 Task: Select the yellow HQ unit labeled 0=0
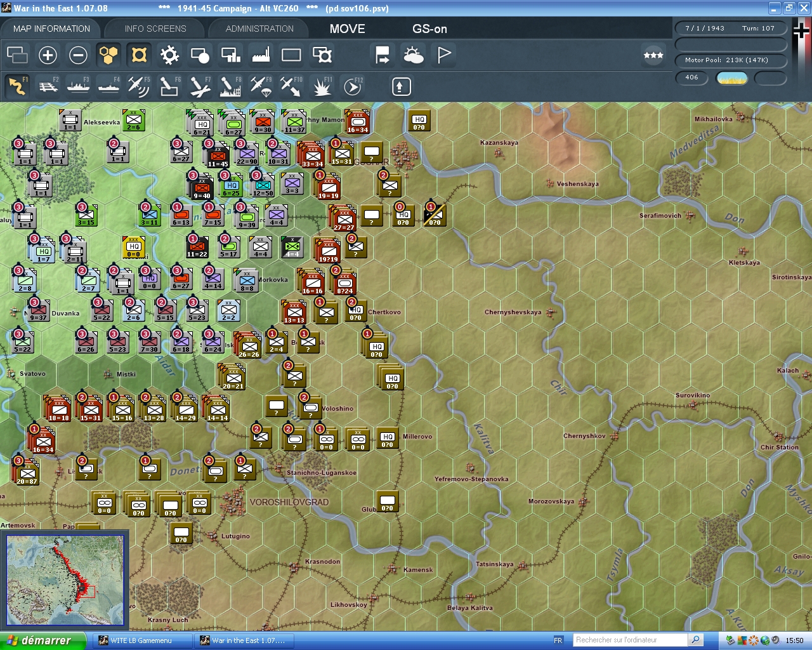133,248
